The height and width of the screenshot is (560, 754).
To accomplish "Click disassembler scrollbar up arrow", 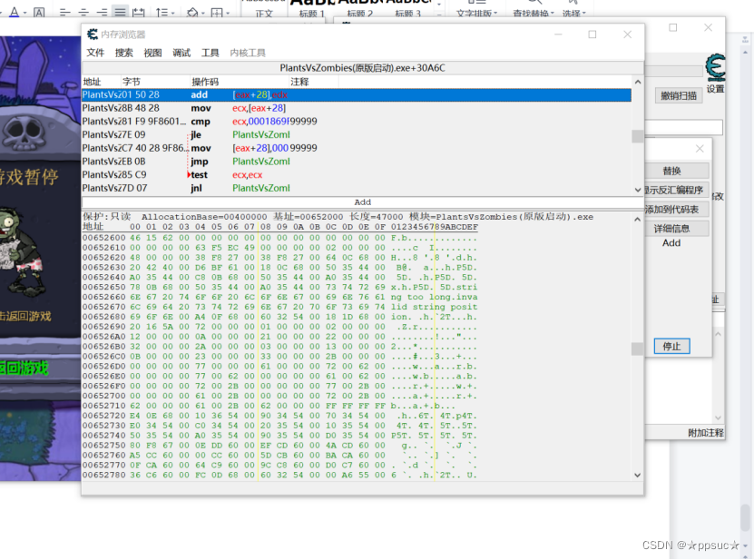I will click(638, 83).
